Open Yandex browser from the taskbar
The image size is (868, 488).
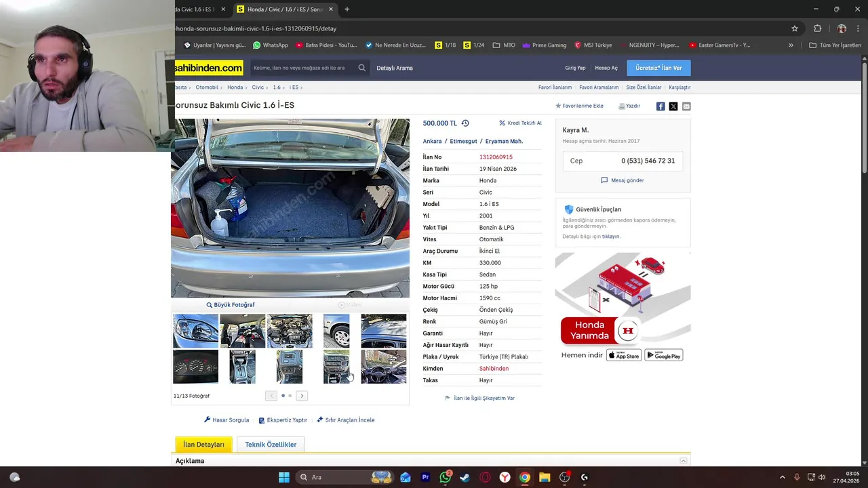(x=505, y=477)
